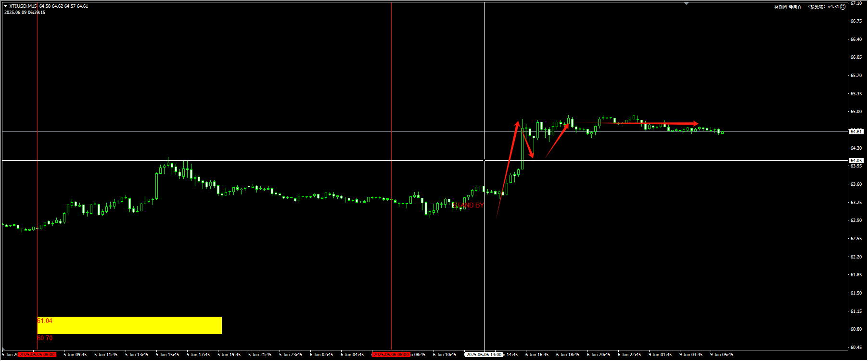The image size is (868, 361).
Task: Click the red STAND BY text label
Action: (x=468, y=206)
